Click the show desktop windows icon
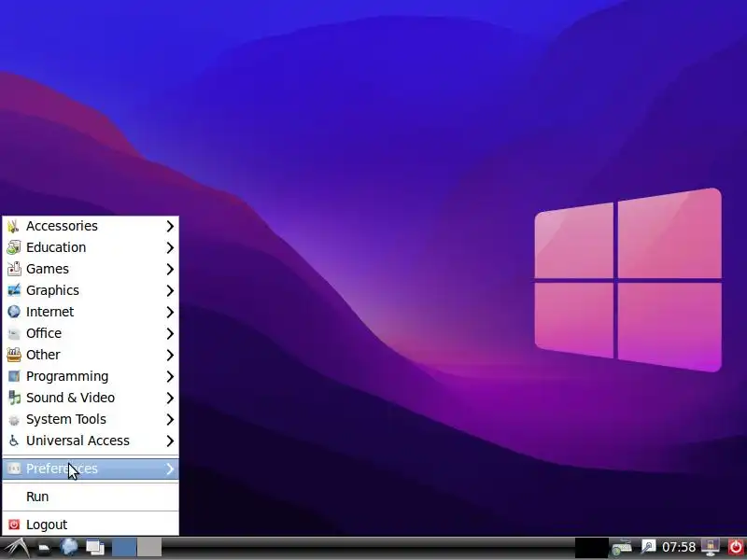 click(95, 547)
